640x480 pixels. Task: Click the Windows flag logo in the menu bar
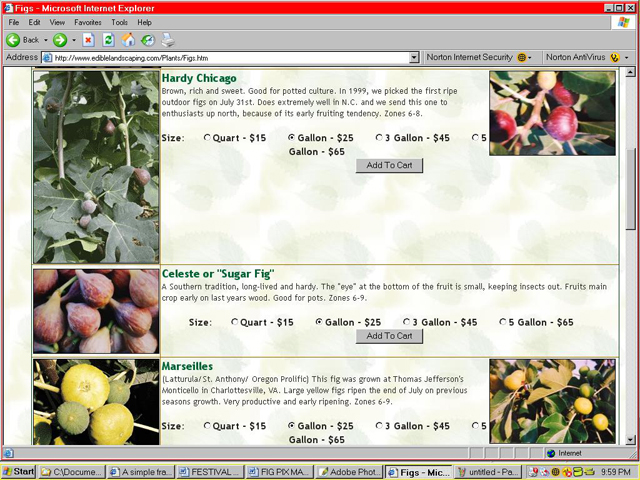pyautogui.click(x=623, y=22)
